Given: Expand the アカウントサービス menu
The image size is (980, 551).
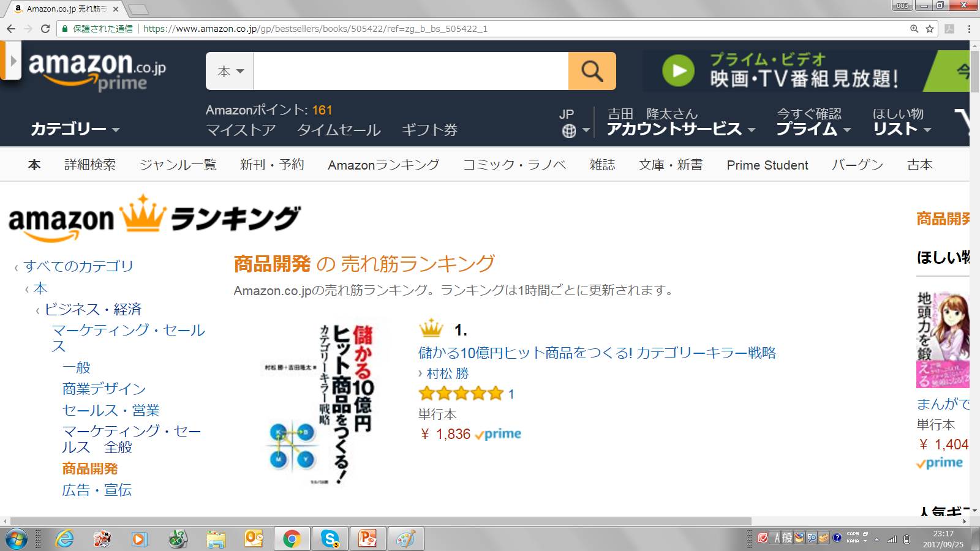Looking at the screenshot, I should [681, 129].
